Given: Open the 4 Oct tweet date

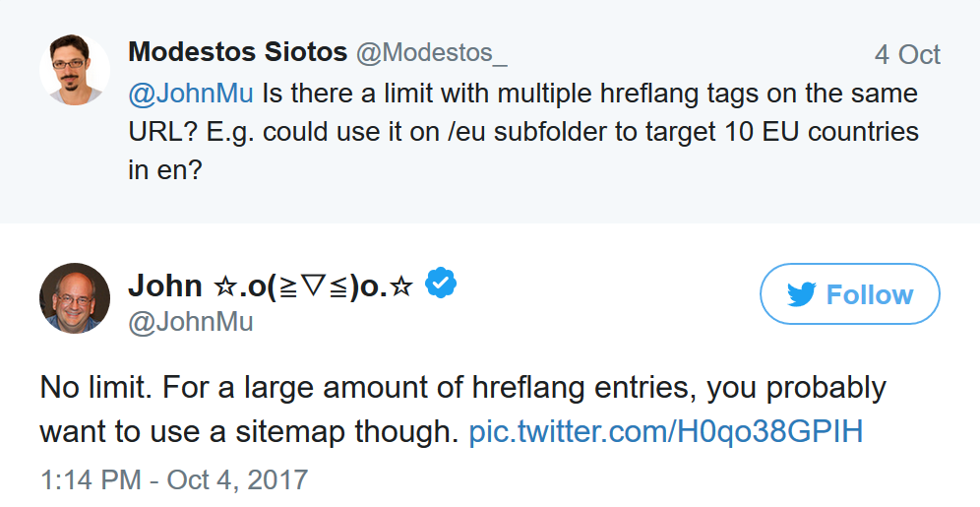Looking at the screenshot, I should coord(907,55).
